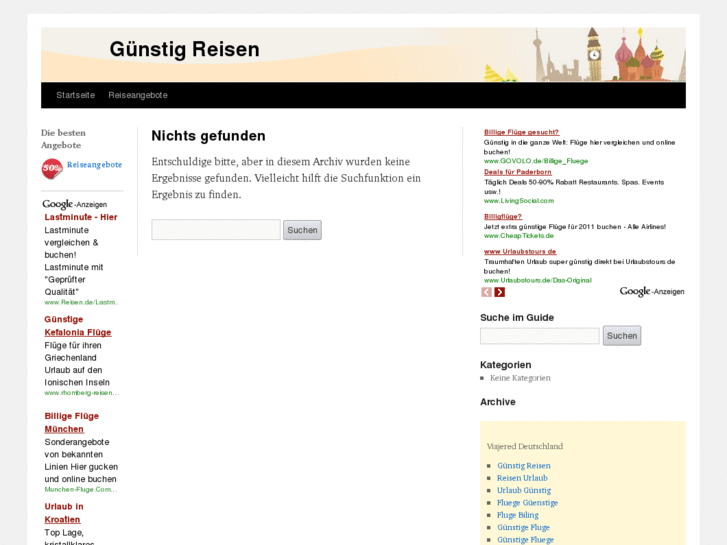
Task: Click the Suche im Guide heading
Action: pyautogui.click(x=517, y=318)
